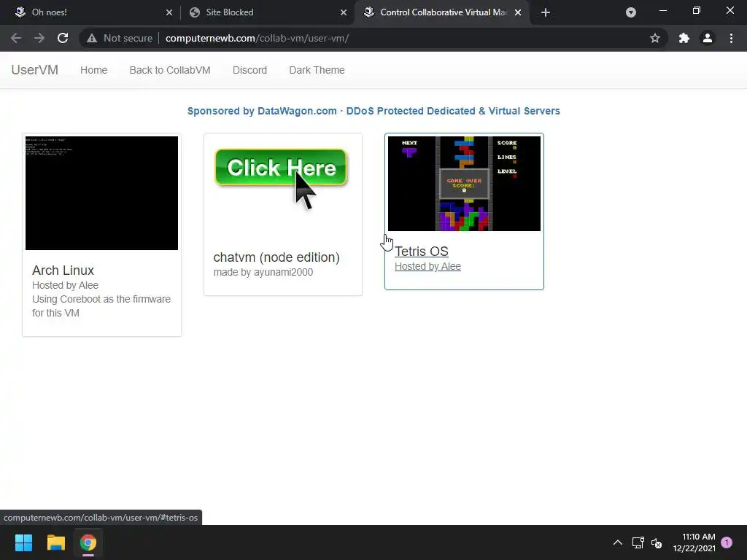Open the Windows Start menu
The width and height of the screenshot is (747, 560).
point(23,542)
